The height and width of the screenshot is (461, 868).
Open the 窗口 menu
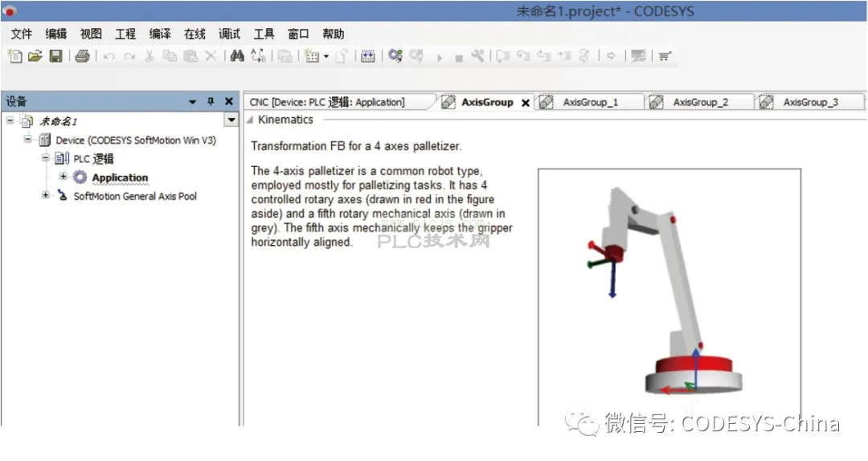point(298,34)
